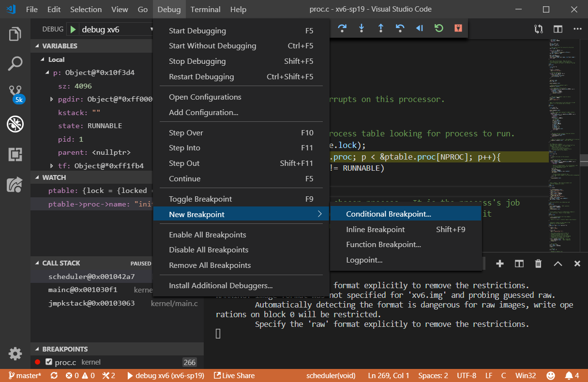The height and width of the screenshot is (382, 588).
Task: Select Conditional Breakpoint... from submenu
Action: pos(388,214)
